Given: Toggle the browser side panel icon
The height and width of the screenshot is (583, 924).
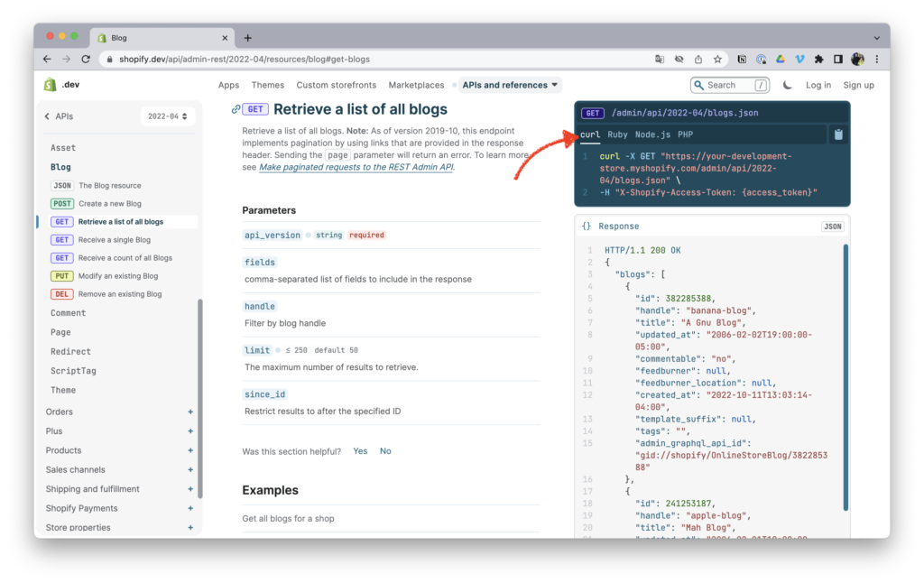Looking at the screenshot, I should [x=838, y=59].
